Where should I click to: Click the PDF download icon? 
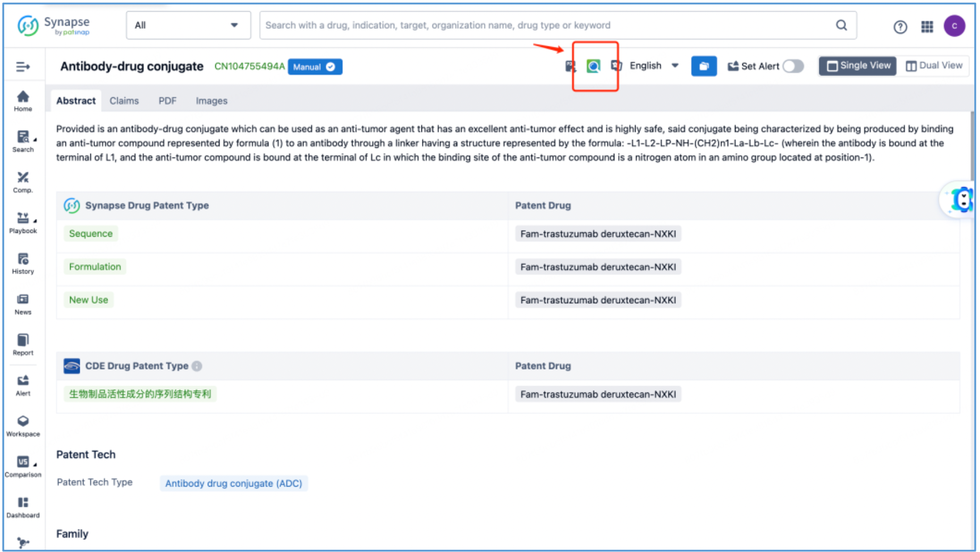pos(570,66)
